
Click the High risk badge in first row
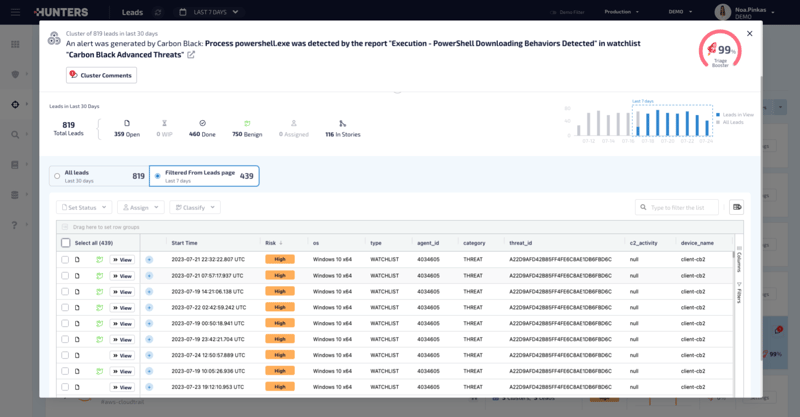(280, 259)
